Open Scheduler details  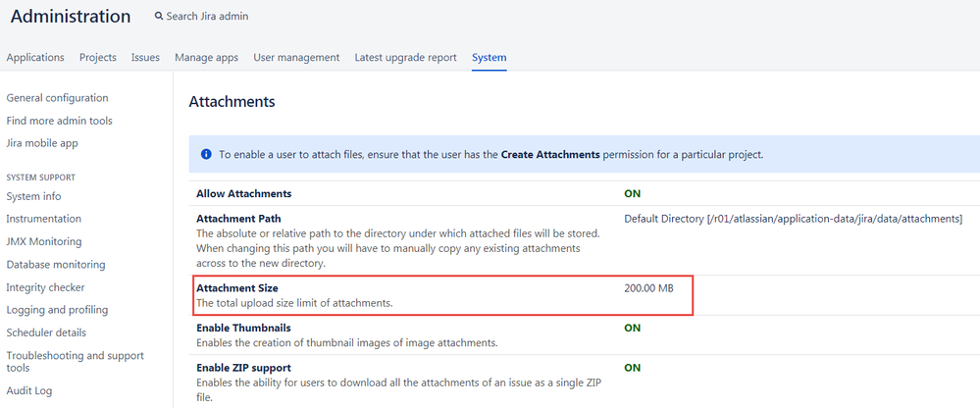point(46,332)
